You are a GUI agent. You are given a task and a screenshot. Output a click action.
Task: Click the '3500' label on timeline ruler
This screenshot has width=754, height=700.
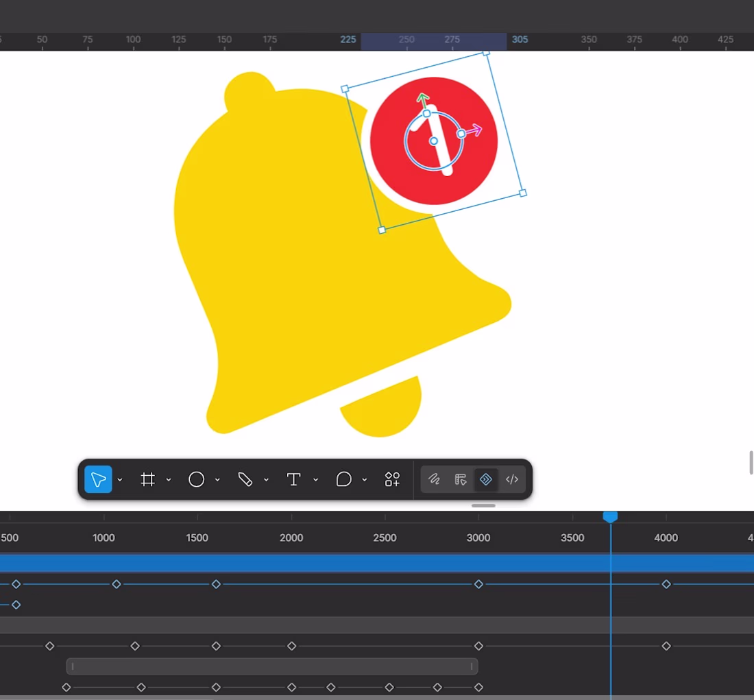pyautogui.click(x=572, y=538)
